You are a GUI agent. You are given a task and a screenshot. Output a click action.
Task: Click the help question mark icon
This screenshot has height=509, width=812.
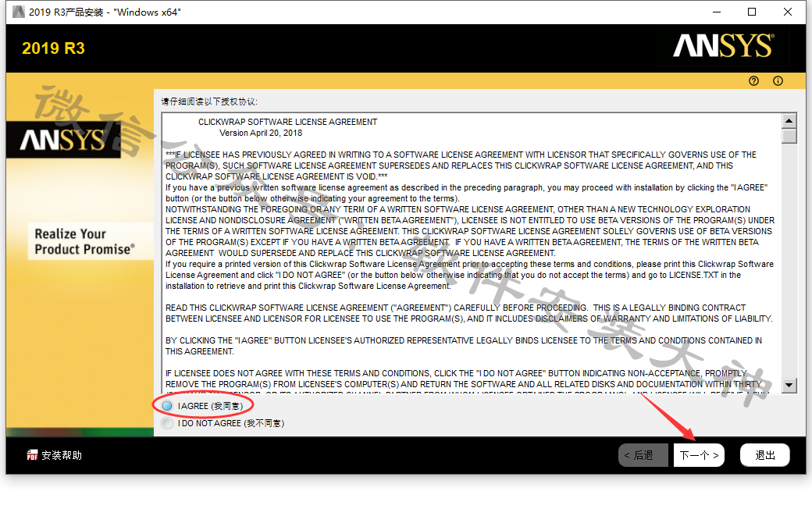pyautogui.click(x=753, y=80)
